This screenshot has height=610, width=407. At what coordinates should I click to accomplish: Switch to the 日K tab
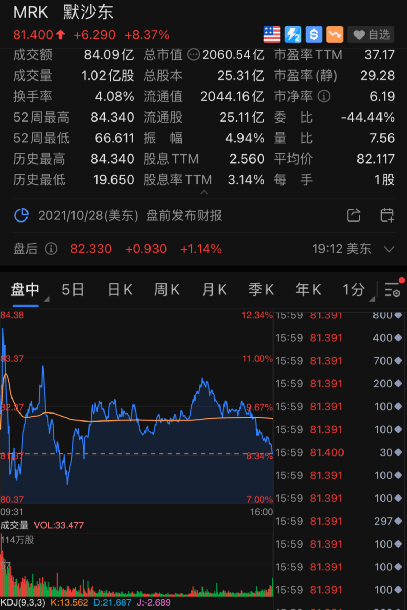pos(120,290)
